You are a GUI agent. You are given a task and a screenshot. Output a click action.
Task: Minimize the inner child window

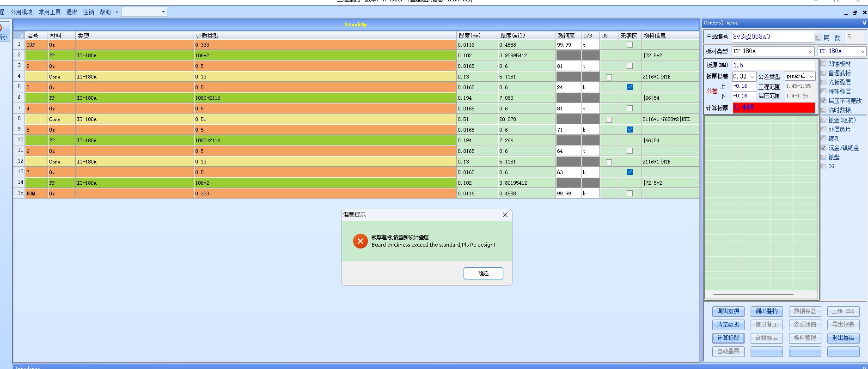coord(846,13)
